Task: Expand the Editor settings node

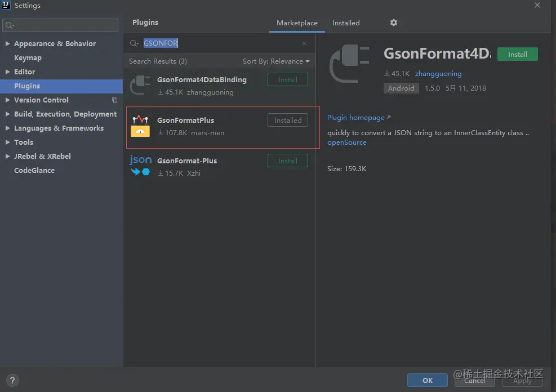Action: coord(7,72)
